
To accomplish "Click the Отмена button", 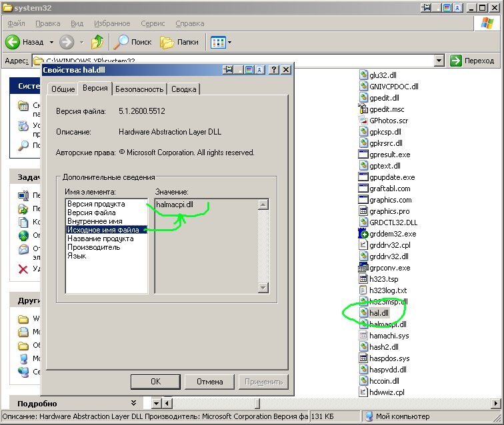I will click(209, 382).
